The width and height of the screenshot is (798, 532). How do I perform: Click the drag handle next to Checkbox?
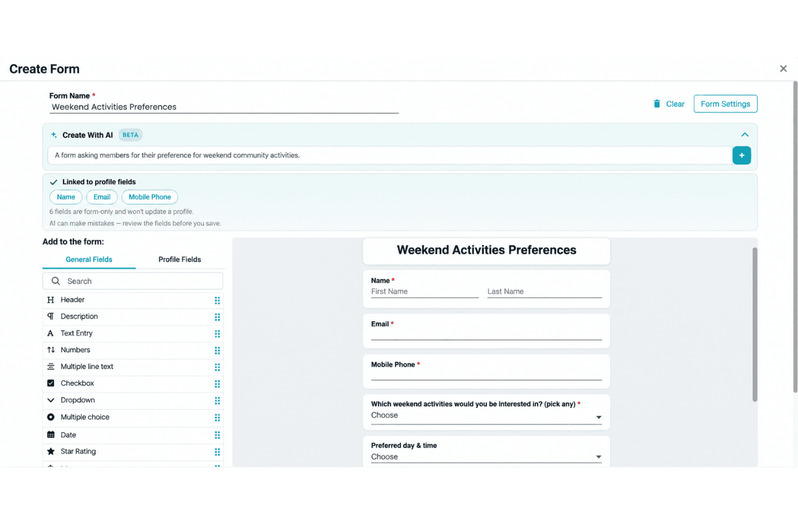click(x=217, y=384)
